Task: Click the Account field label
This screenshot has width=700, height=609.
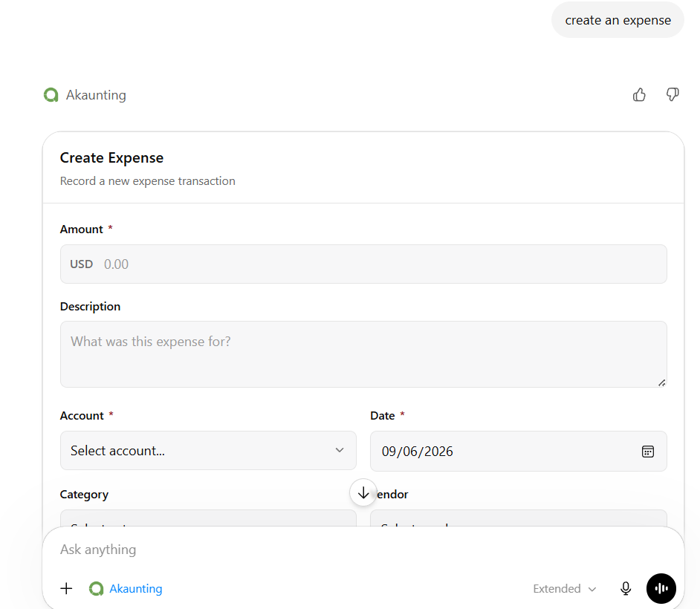Action: 82,416
